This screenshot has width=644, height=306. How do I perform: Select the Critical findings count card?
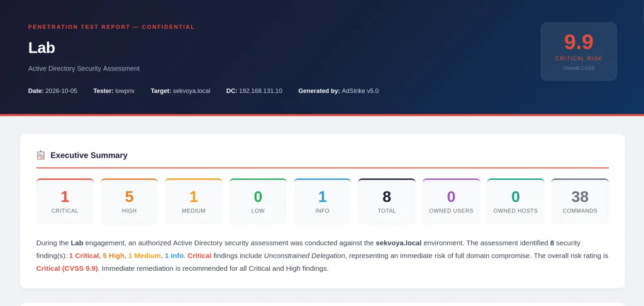[65, 202]
